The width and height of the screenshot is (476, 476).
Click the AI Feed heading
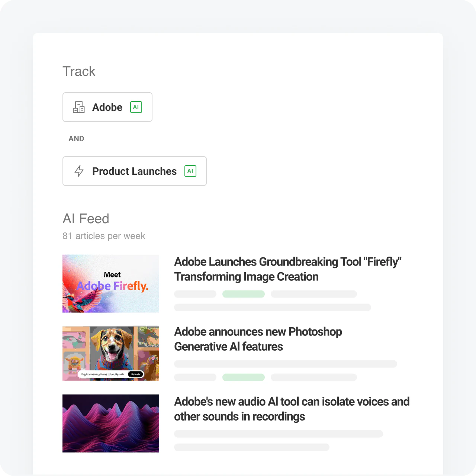[x=86, y=219]
